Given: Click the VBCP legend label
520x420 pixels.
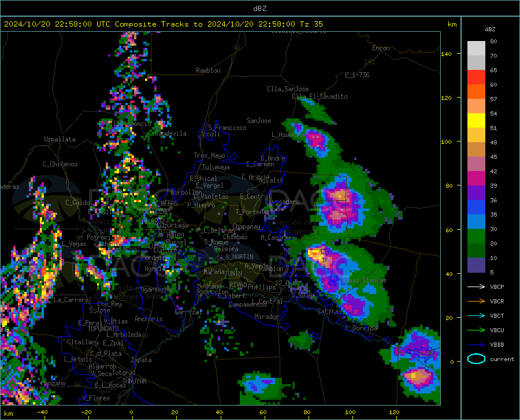Looking at the screenshot, I should tap(497, 287).
